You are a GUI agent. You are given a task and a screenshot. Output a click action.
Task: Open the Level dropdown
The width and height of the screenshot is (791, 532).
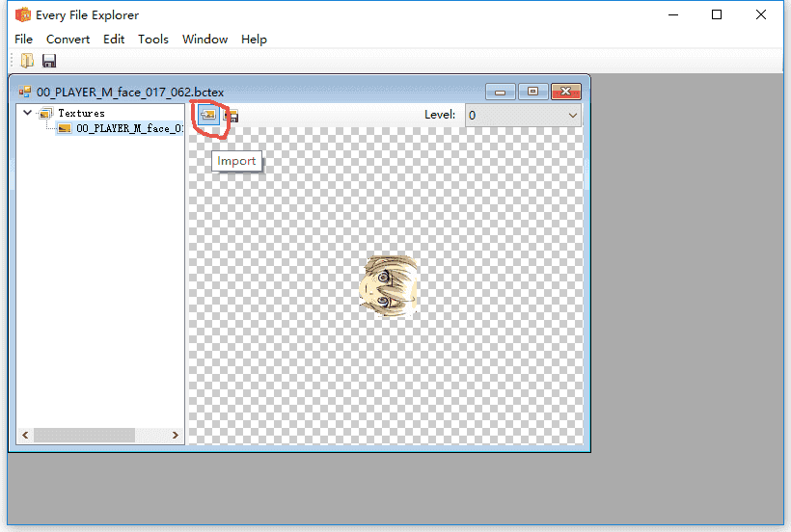pos(523,116)
